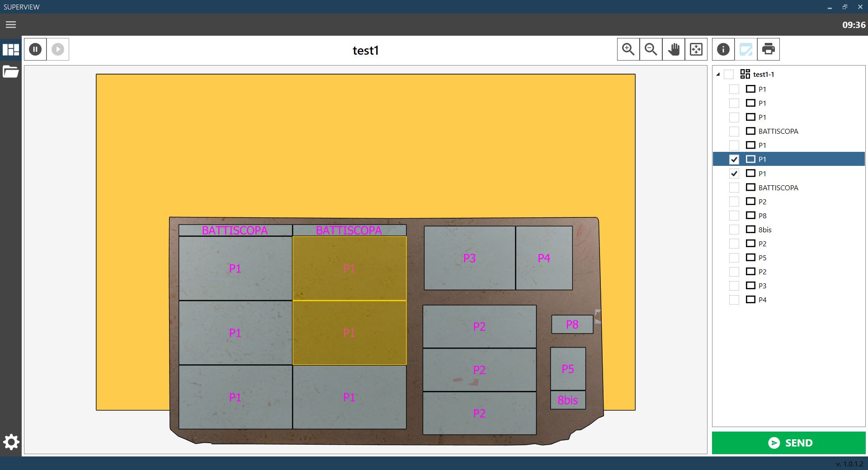Check the P5 checkbox
The image size is (868, 470).
pos(734,258)
